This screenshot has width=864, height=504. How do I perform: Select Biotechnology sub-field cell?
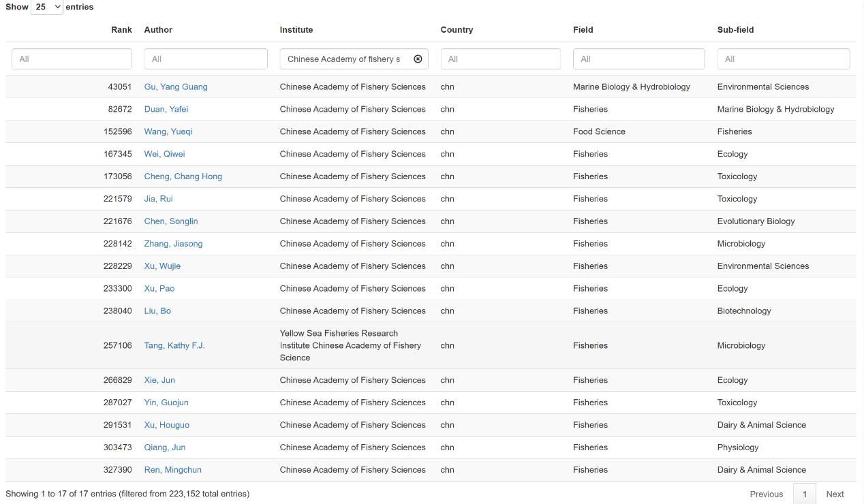(744, 311)
